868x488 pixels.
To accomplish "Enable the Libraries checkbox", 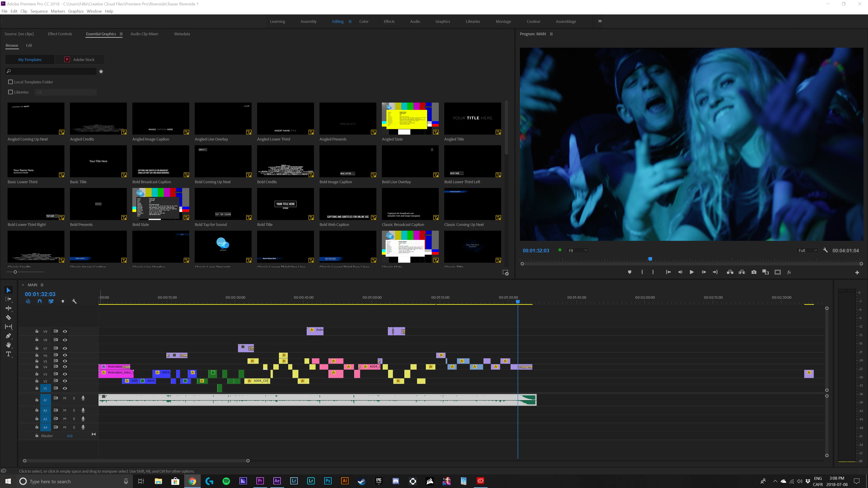I will coord(10,92).
